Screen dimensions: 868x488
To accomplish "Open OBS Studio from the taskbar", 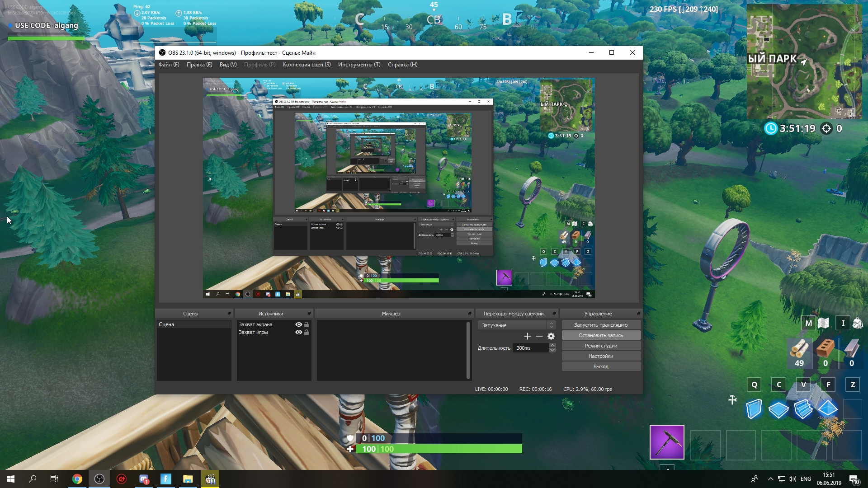I will pos(99,479).
